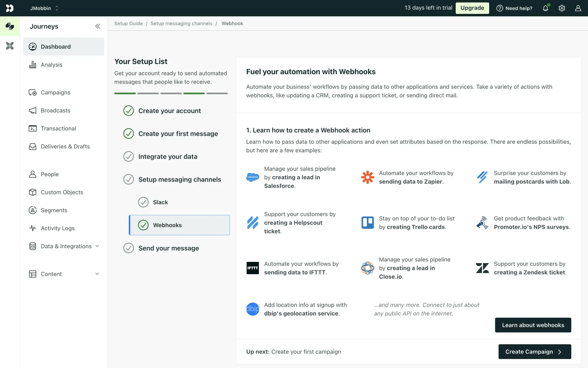588x368 pixels.
Task: Open the user profile icon
Action: (578, 8)
